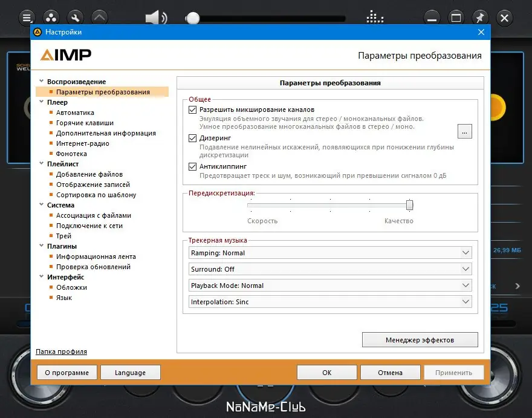
Task: Collapse the Система tree section
Action: click(41, 204)
